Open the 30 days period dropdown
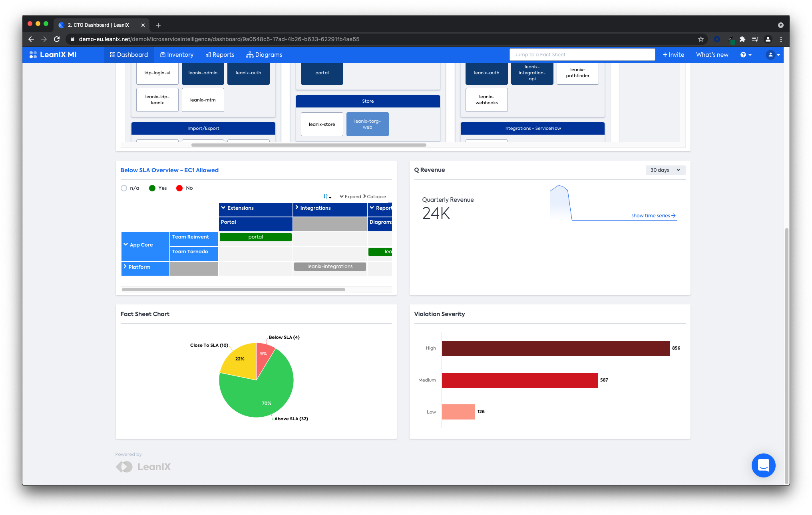This screenshot has height=515, width=812. pyautogui.click(x=665, y=170)
